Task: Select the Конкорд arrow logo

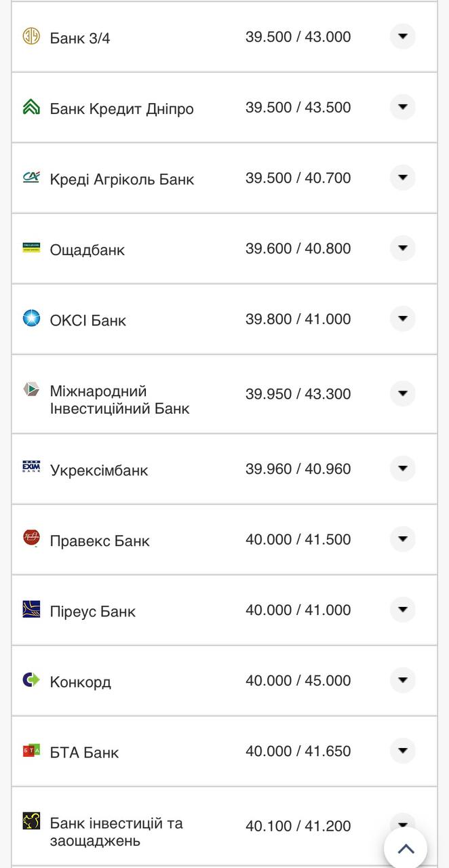Action: (30, 680)
